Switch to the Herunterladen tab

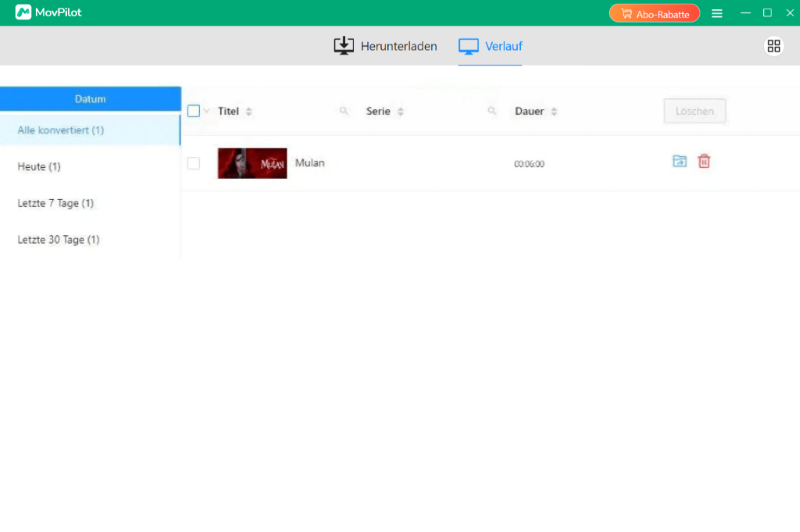[x=385, y=46]
